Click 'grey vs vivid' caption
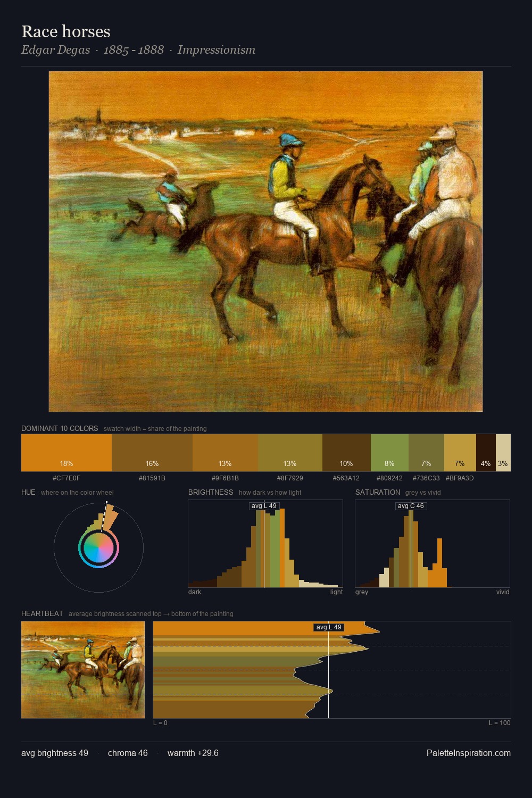Viewport: 532px width, 798px height. tap(423, 493)
